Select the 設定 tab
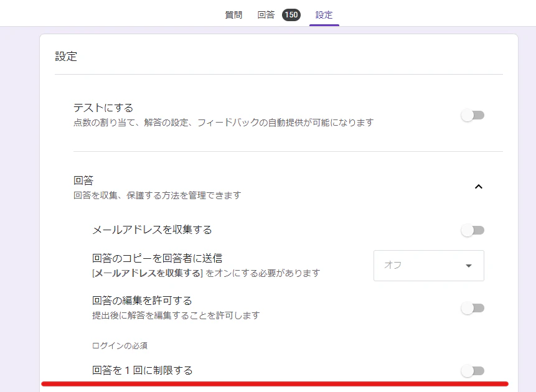 [x=324, y=15]
